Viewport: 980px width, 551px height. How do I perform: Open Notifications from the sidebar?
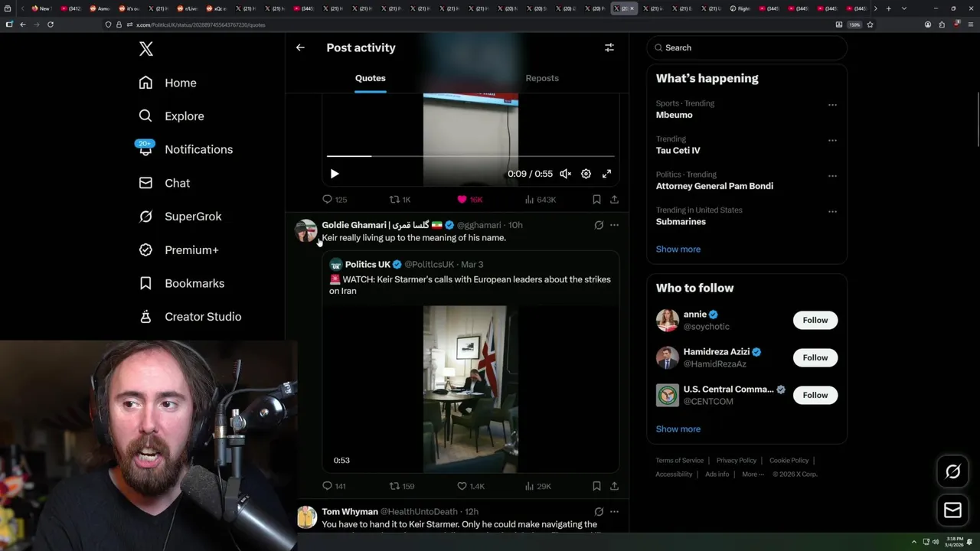185,149
